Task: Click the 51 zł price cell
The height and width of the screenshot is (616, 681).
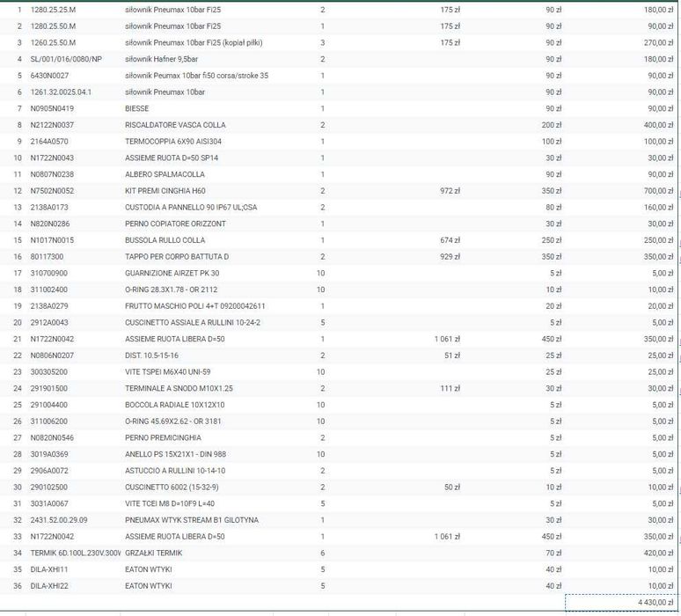Action: [x=452, y=356]
